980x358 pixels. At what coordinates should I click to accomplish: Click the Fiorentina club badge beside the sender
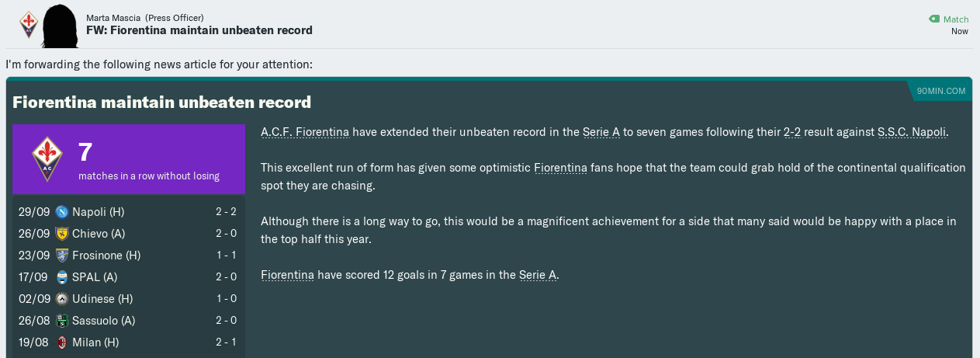27,25
